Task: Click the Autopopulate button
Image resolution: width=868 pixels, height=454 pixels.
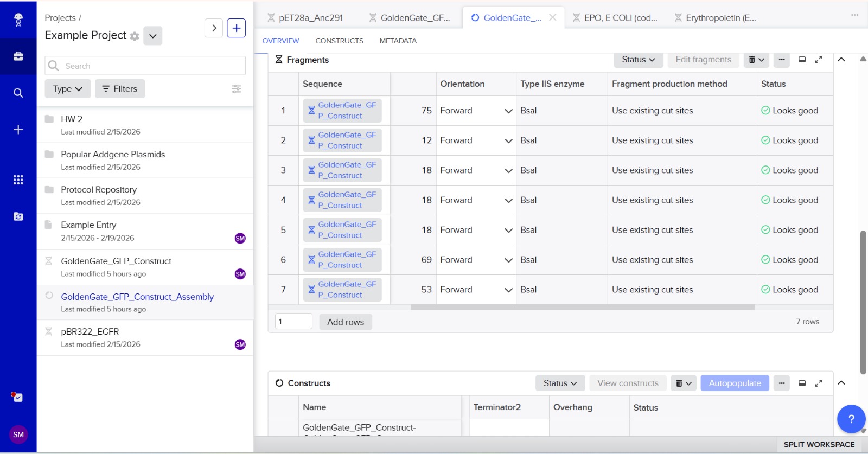Action: tap(735, 383)
